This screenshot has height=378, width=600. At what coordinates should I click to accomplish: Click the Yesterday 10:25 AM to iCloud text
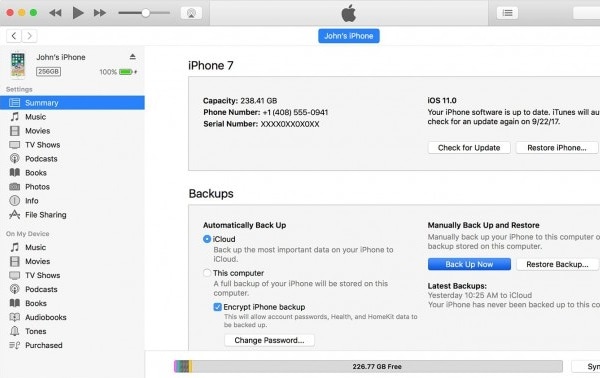480,295
